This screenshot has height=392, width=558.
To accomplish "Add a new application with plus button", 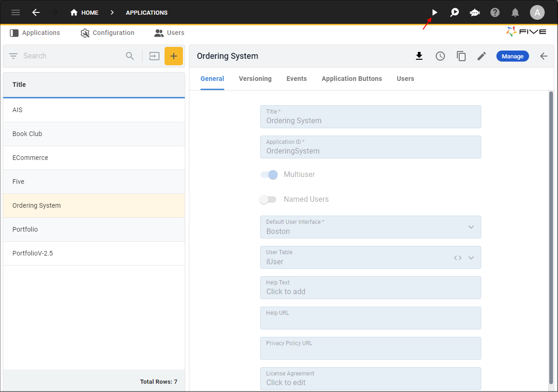I will (174, 56).
